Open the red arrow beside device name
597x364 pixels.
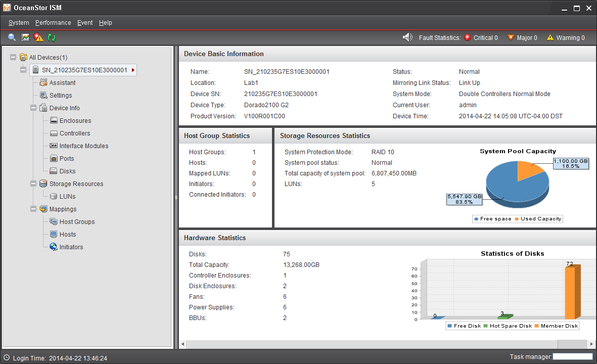pos(133,70)
